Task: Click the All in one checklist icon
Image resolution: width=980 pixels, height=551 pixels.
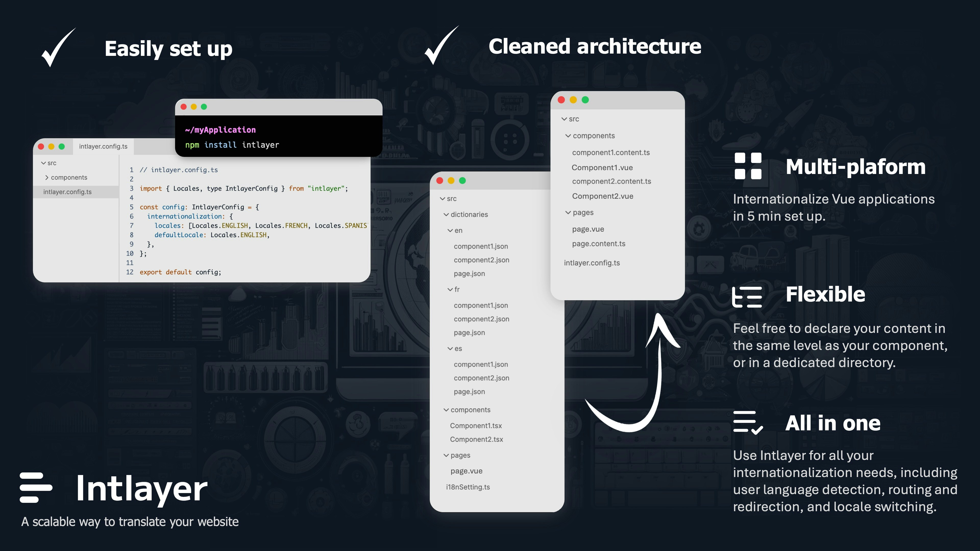Action: click(748, 422)
